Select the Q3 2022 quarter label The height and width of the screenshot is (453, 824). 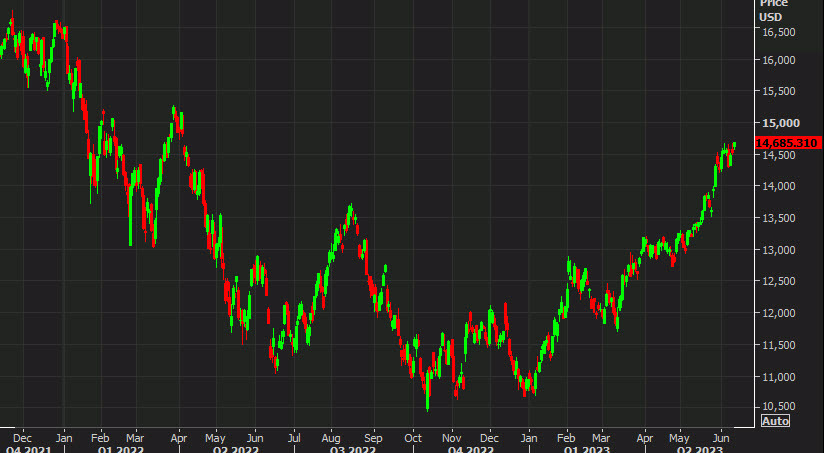click(353, 449)
